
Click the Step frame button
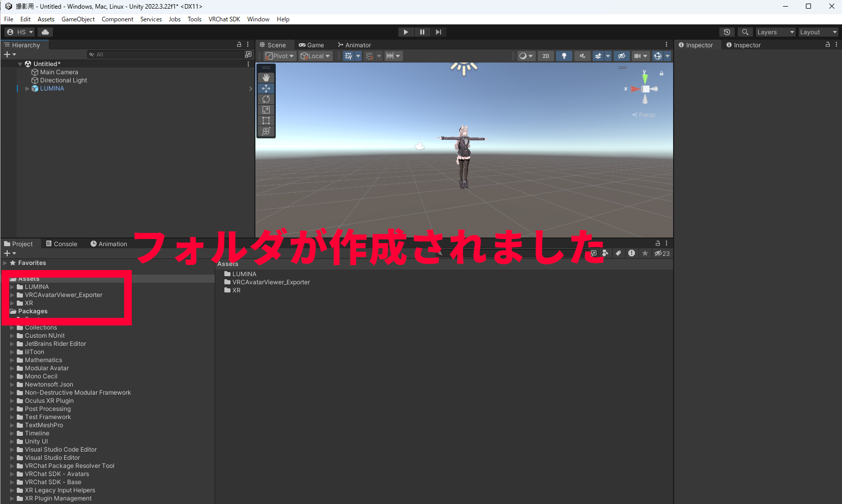click(x=439, y=32)
